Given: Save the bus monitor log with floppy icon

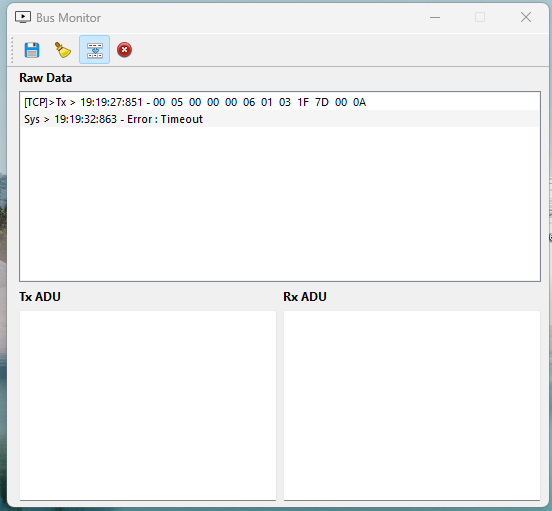Looking at the screenshot, I should tap(32, 50).
